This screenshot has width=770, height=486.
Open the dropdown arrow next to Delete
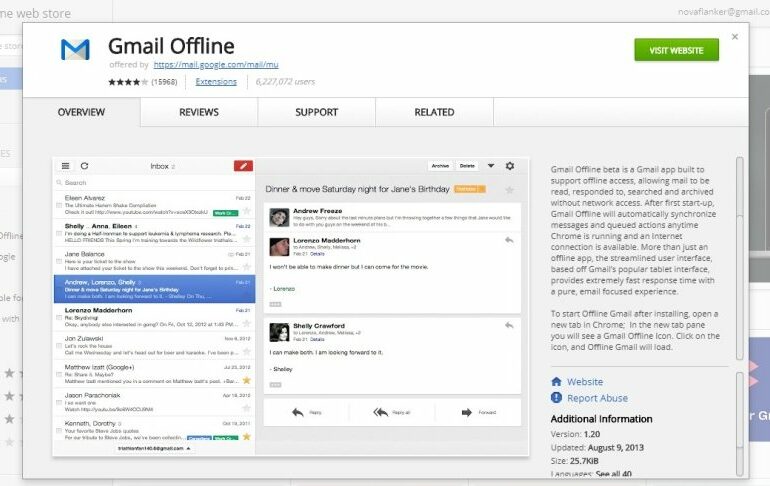[491, 166]
